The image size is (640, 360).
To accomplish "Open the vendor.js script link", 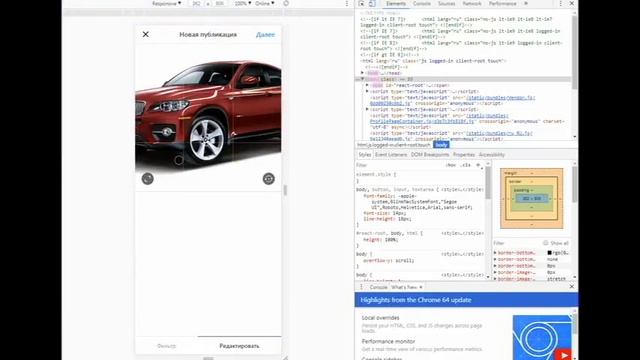I will click(x=500, y=98).
